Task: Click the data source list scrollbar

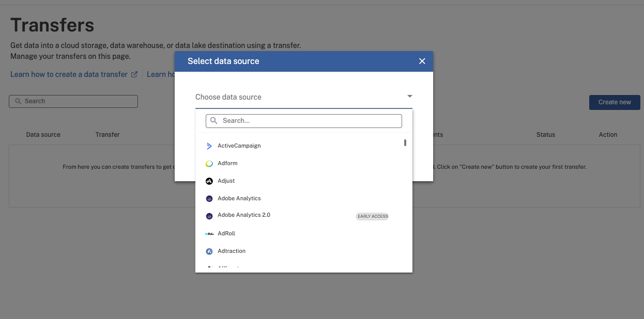Action: [x=405, y=143]
